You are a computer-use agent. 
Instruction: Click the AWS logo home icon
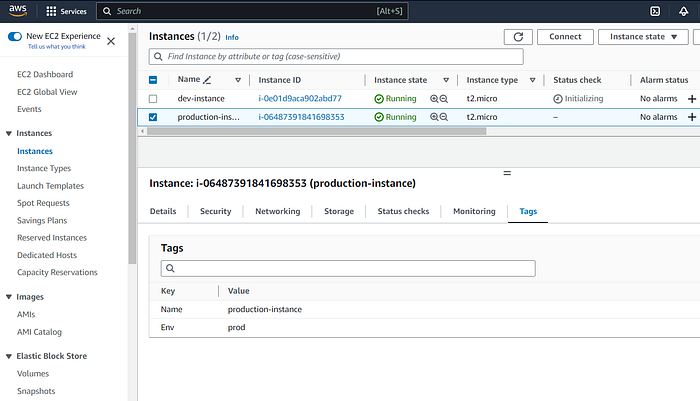pyautogui.click(x=18, y=11)
